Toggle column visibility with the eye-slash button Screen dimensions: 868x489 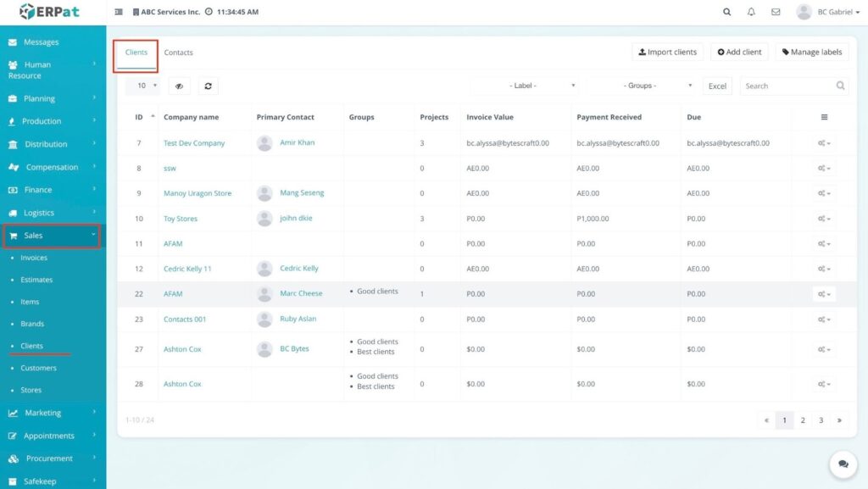(x=179, y=86)
